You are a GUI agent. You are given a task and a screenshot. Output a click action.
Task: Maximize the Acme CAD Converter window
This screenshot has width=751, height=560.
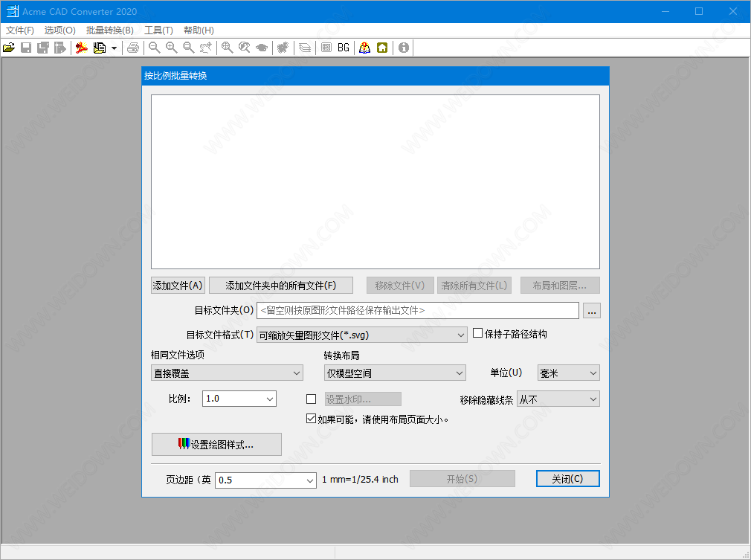[x=699, y=11]
